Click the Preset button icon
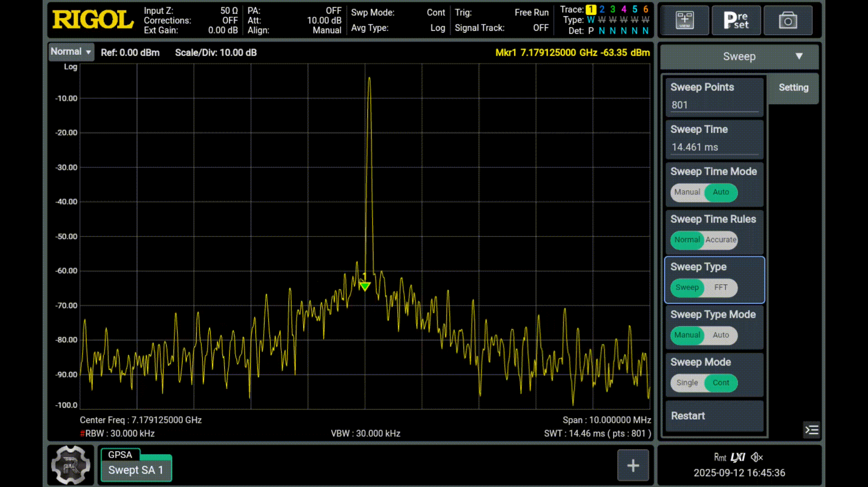Screen dimensions: 868x487 [736, 20]
